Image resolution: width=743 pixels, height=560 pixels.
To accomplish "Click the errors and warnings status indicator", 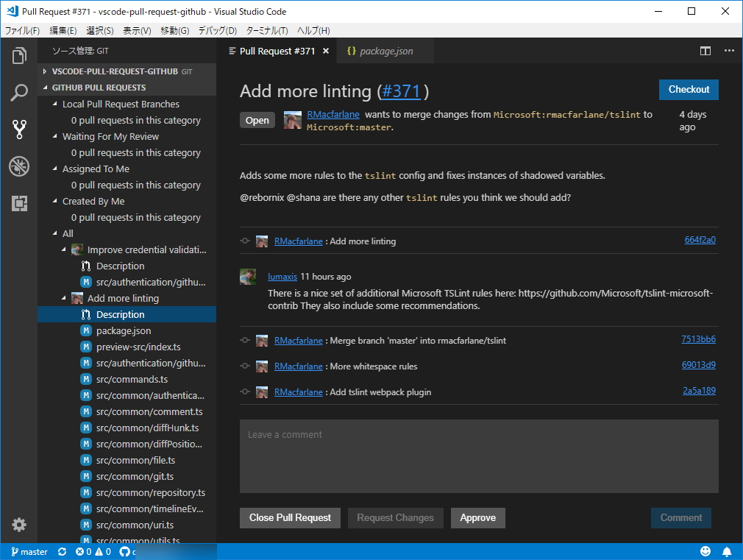I will pos(93,551).
